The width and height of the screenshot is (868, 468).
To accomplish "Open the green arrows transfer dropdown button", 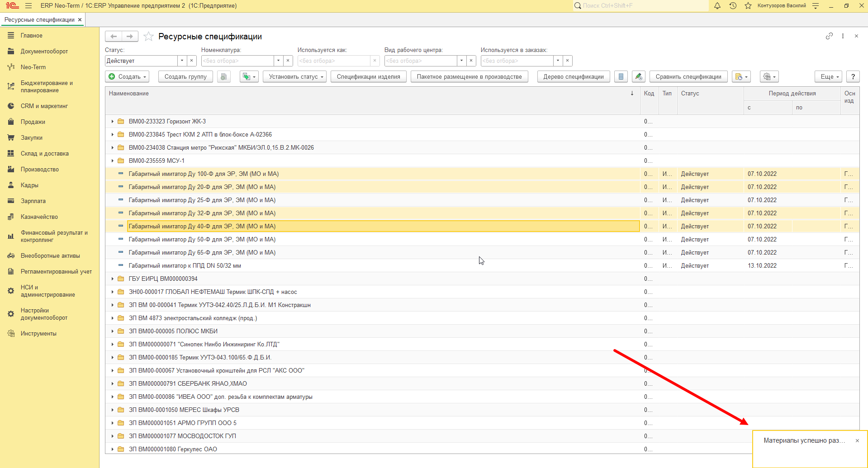I will [249, 77].
